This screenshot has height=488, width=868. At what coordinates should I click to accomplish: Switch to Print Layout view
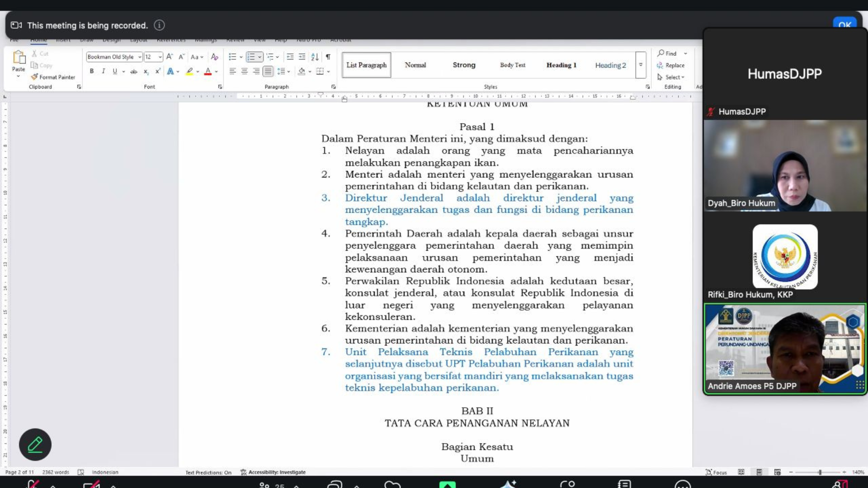(759, 472)
